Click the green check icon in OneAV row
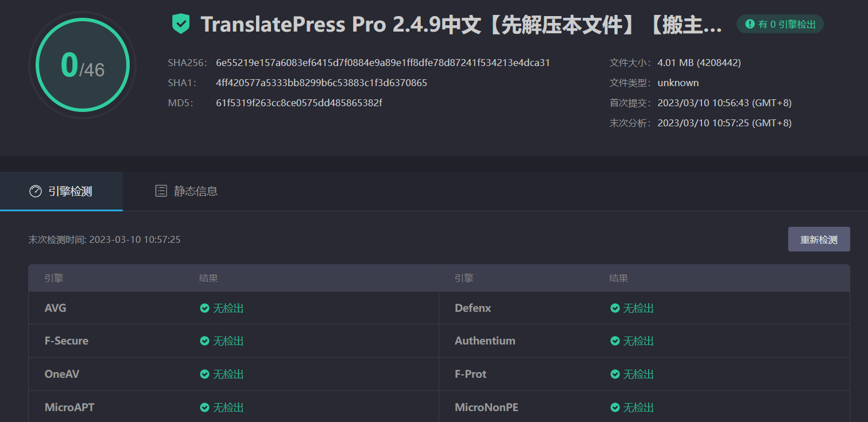The width and height of the screenshot is (868, 422). point(204,374)
